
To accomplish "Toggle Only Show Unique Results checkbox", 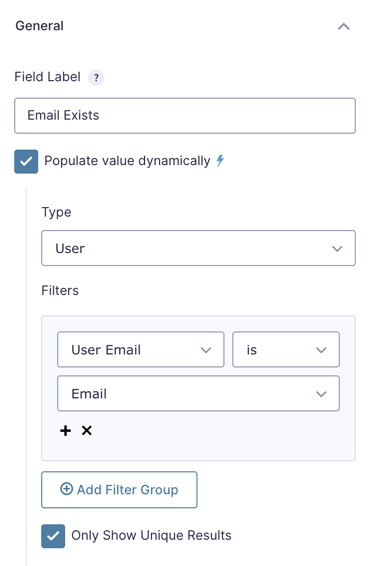I will 53,536.
